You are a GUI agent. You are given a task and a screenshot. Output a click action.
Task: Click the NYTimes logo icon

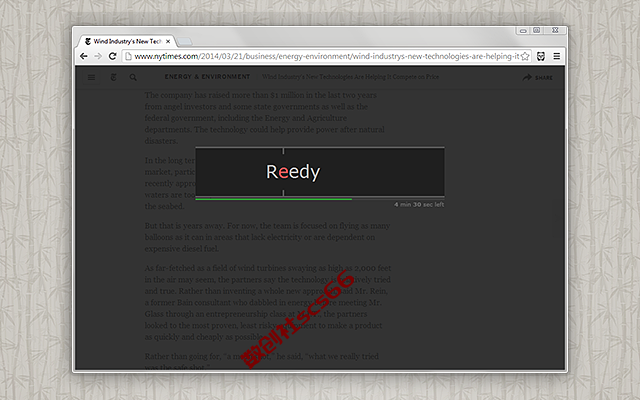tap(113, 77)
